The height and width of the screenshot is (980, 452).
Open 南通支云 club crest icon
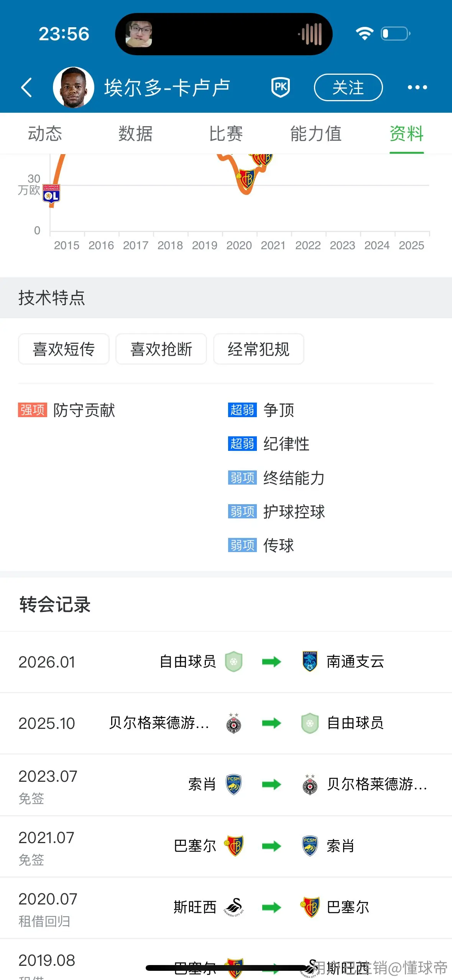click(310, 661)
